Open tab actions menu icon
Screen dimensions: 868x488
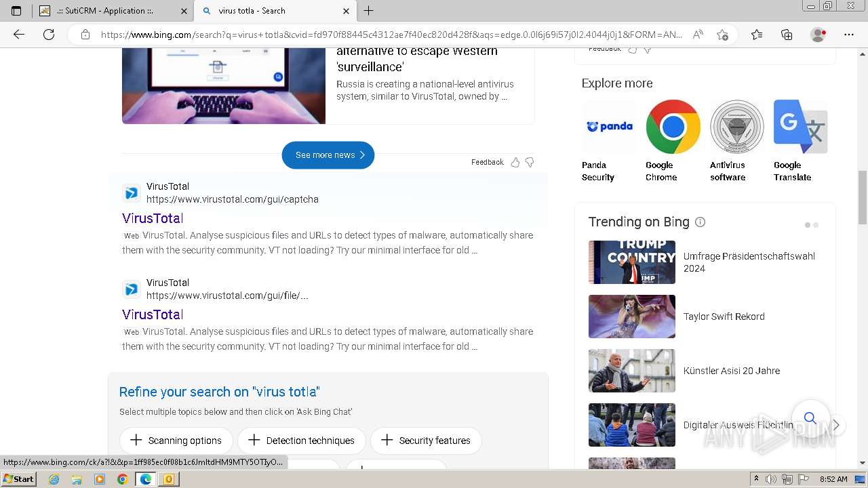coord(16,11)
